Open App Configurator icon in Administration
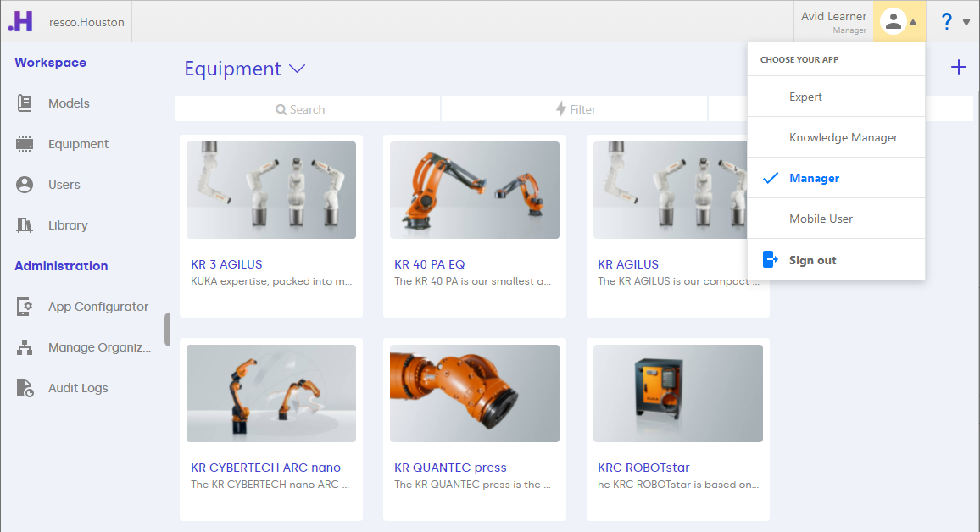Viewport: 980px width, 532px height. point(25,307)
